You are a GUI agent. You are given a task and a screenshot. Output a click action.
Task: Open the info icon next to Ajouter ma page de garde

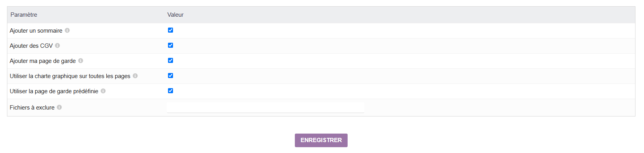coord(81,61)
